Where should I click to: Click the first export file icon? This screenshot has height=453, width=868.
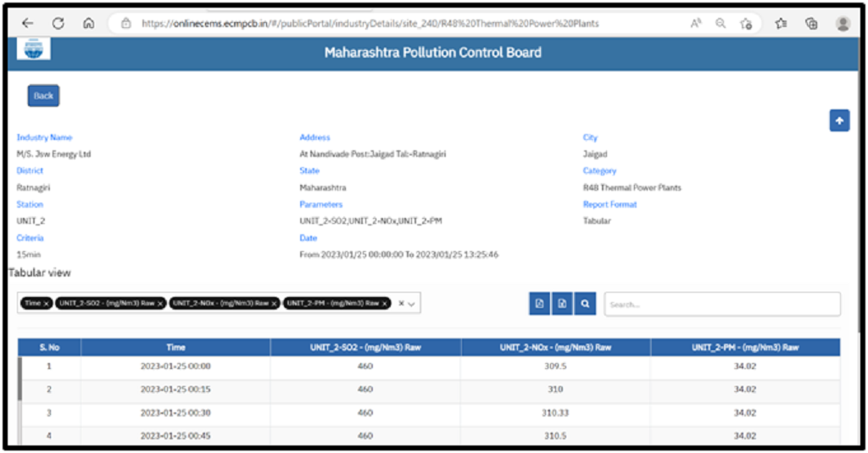(539, 305)
